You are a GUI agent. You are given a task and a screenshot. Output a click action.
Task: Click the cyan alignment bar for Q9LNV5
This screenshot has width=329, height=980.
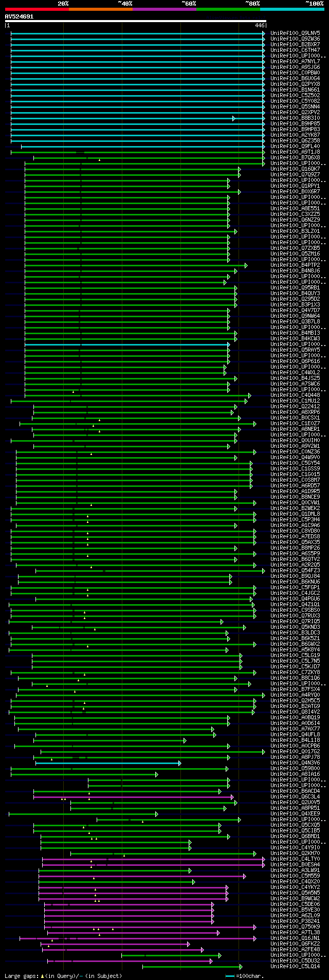coord(138,33)
